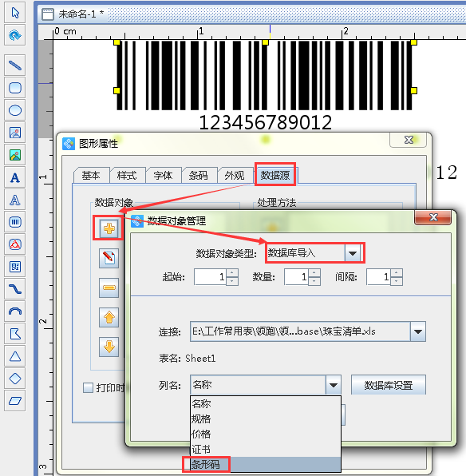Toggle the 打印时 checkbox

click(x=88, y=387)
